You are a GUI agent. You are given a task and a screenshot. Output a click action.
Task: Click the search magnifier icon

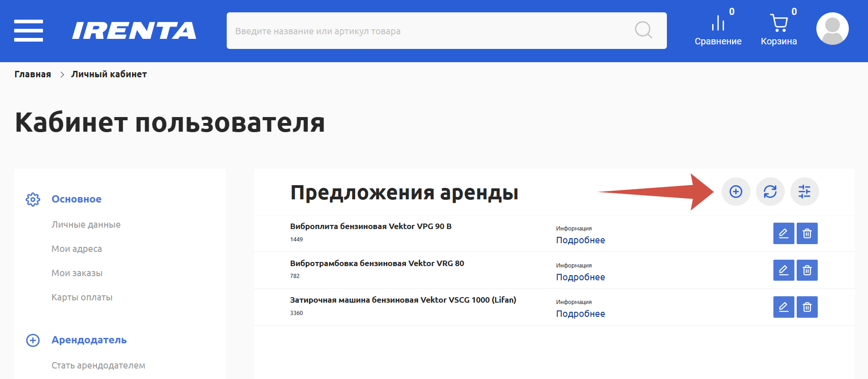coord(643,30)
